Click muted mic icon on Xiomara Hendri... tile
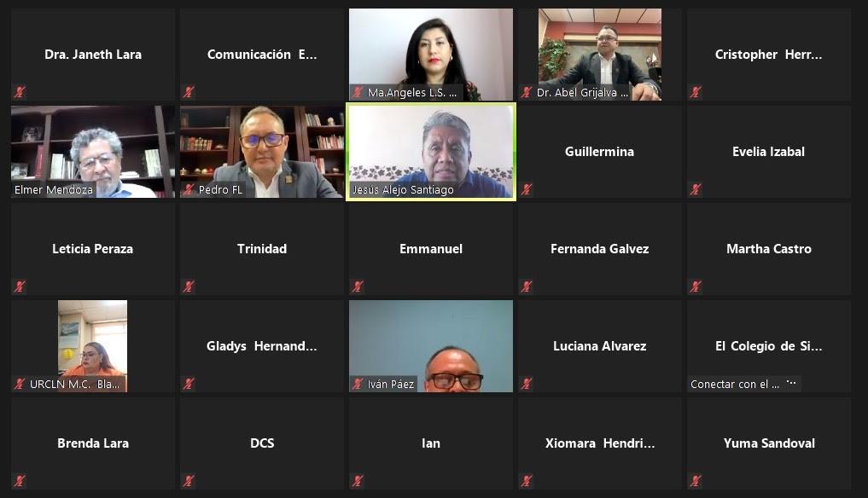Image resolution: width=868 pixels, height=498 pixels. (x=527, y=481)
